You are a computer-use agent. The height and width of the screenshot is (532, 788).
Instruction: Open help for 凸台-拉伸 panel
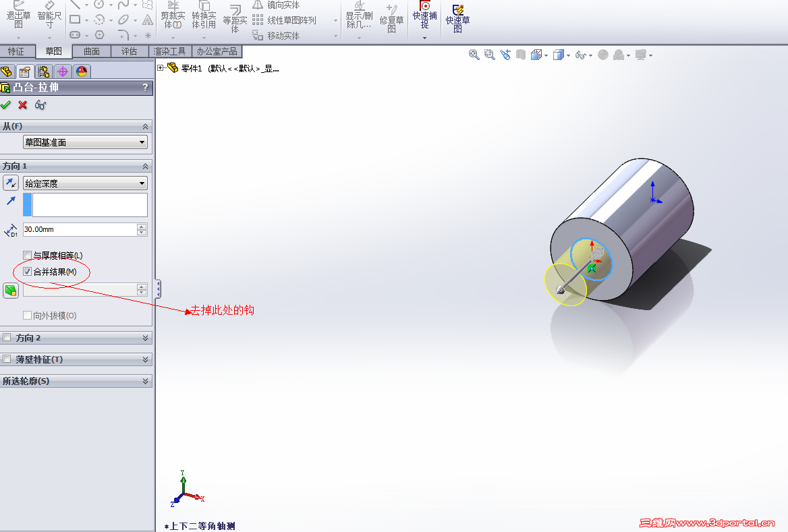[x=145, y=88]
